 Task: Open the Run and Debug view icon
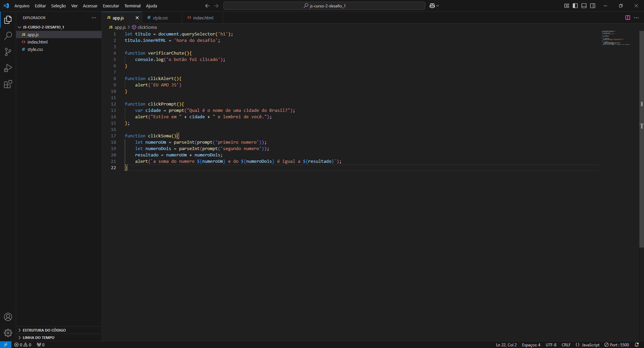[x=8, y=68]
